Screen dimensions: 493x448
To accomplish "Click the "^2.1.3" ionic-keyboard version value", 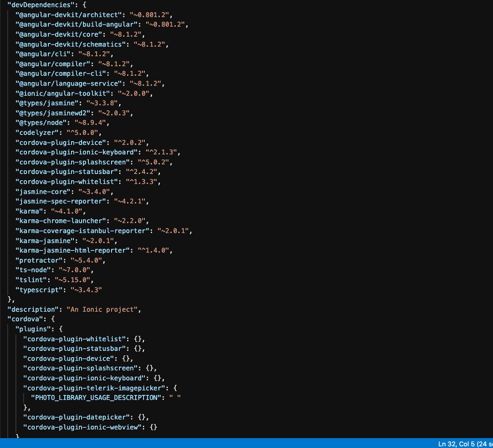I will [161, 152].
